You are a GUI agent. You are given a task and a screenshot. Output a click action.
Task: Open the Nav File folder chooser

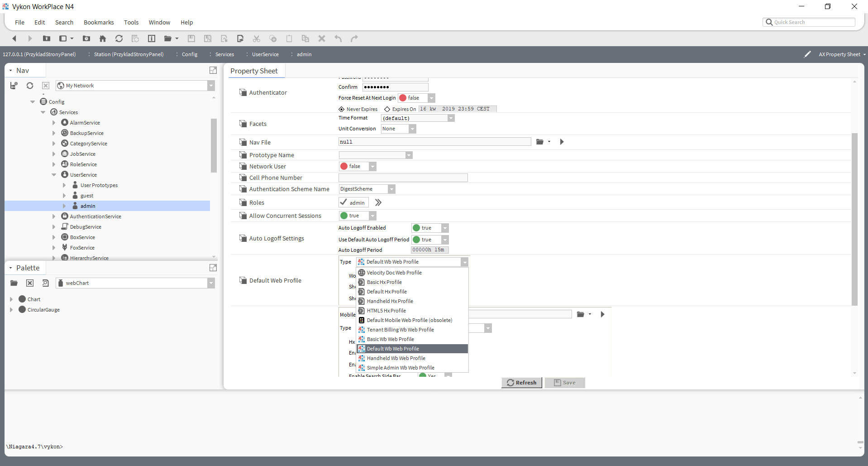coord(540,142)
